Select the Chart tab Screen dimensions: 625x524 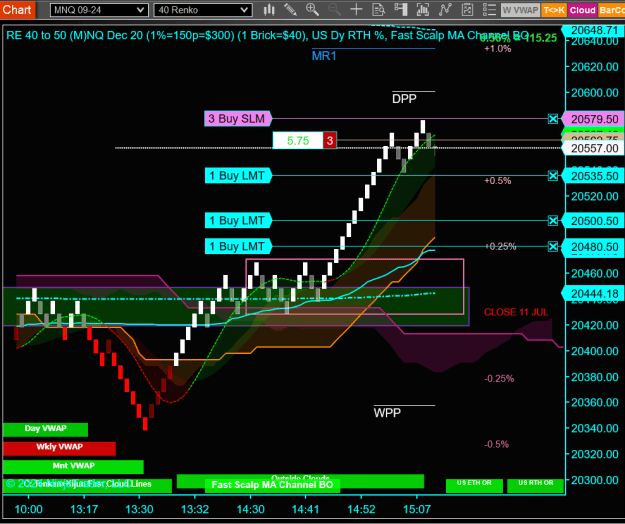[x=17, y=10]
